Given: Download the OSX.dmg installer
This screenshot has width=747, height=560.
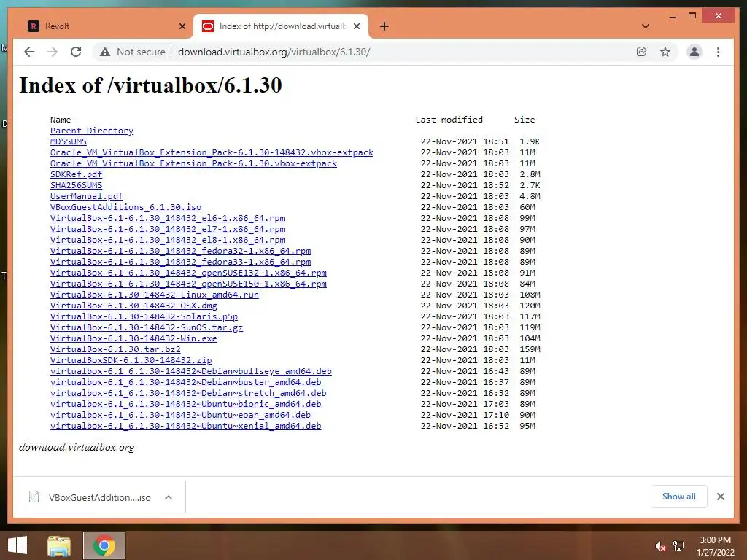Looking at the screenshot, I should tap(134, 306).
